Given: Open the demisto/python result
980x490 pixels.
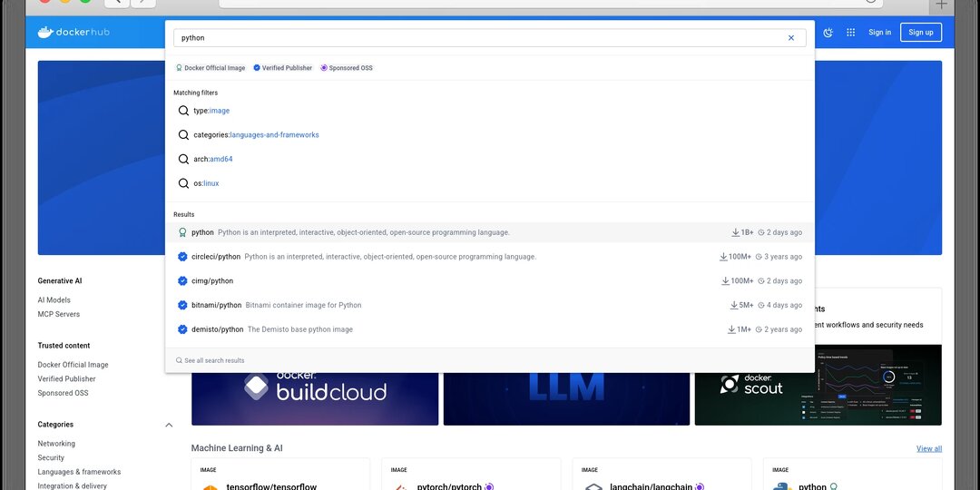Looking at the screenshot, I should click(x=490, y=329).
